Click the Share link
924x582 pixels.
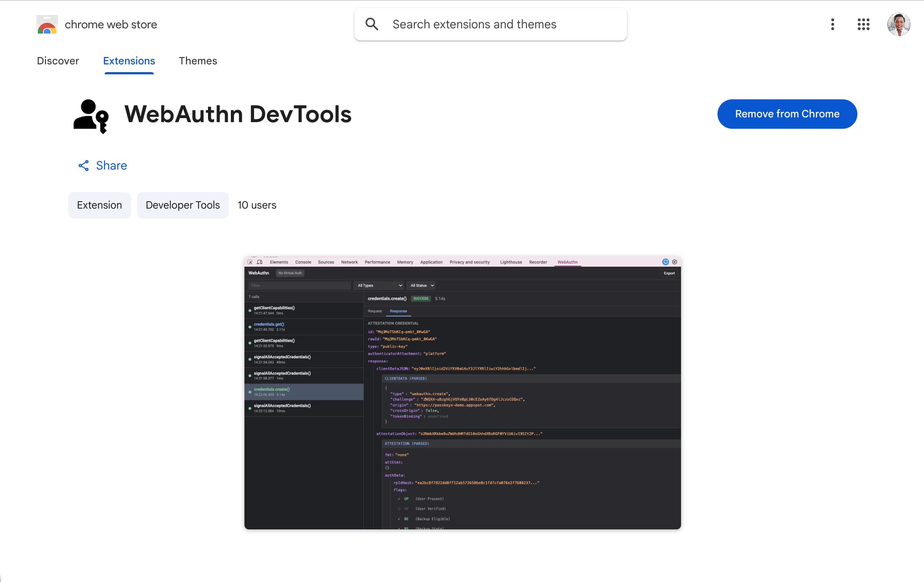point(102,166)
